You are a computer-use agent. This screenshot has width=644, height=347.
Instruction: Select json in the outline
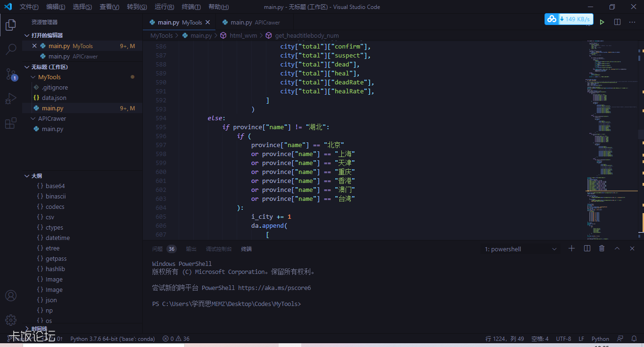[x=83, y=300]
